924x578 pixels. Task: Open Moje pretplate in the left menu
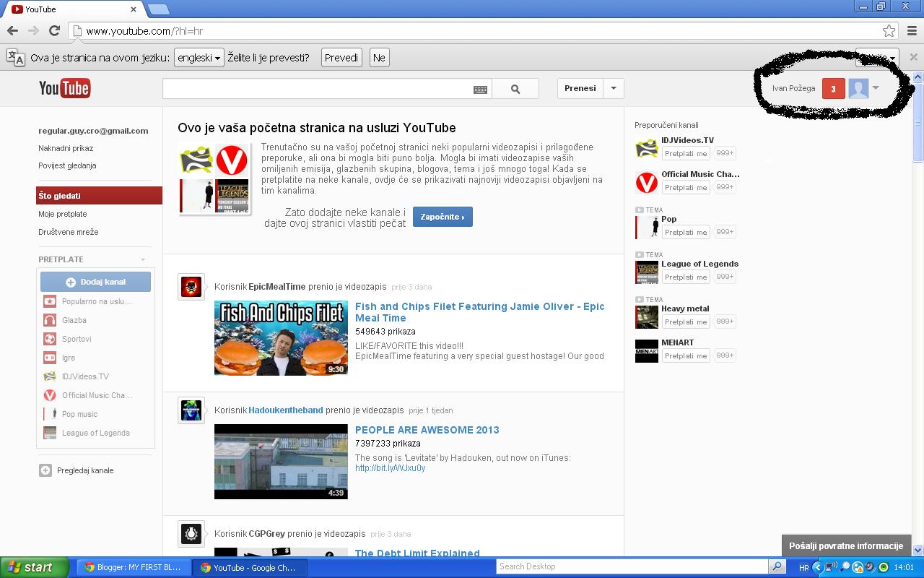[63, 214]
